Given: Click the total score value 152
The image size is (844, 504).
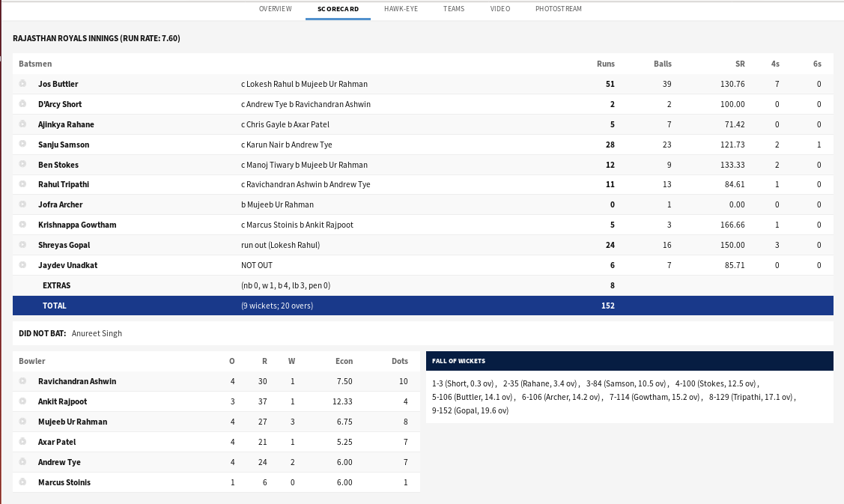Looking at the screenshot, I should point(607,306).
